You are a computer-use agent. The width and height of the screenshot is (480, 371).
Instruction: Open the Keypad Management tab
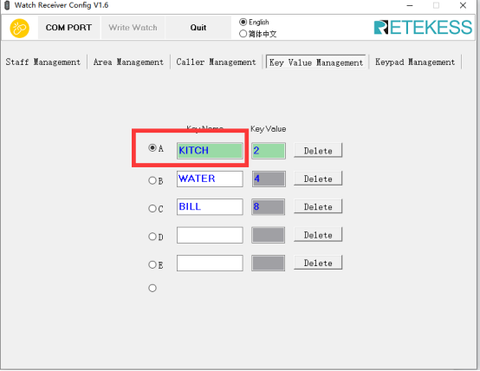point(415,62)
